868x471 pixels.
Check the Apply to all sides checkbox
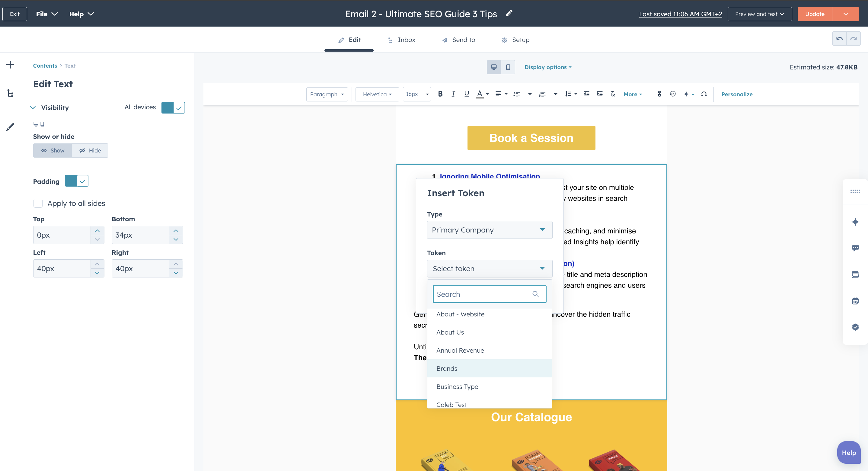(38, 203)
